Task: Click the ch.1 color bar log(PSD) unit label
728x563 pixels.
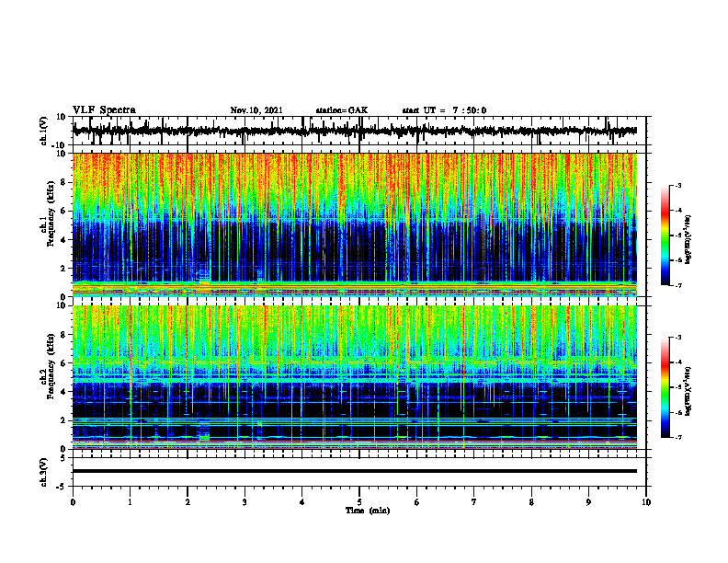Action: click(688, 240)
